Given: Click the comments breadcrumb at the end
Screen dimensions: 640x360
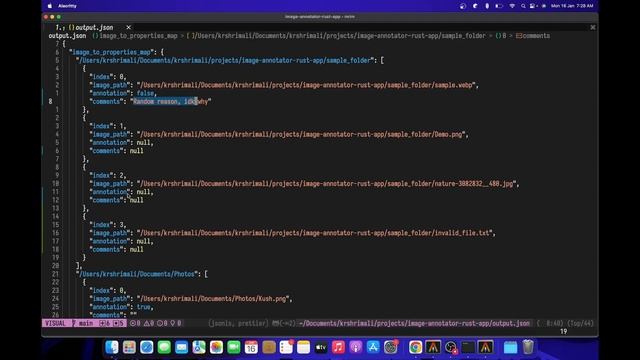Looking at the screenshot, I should pos(533,36).
